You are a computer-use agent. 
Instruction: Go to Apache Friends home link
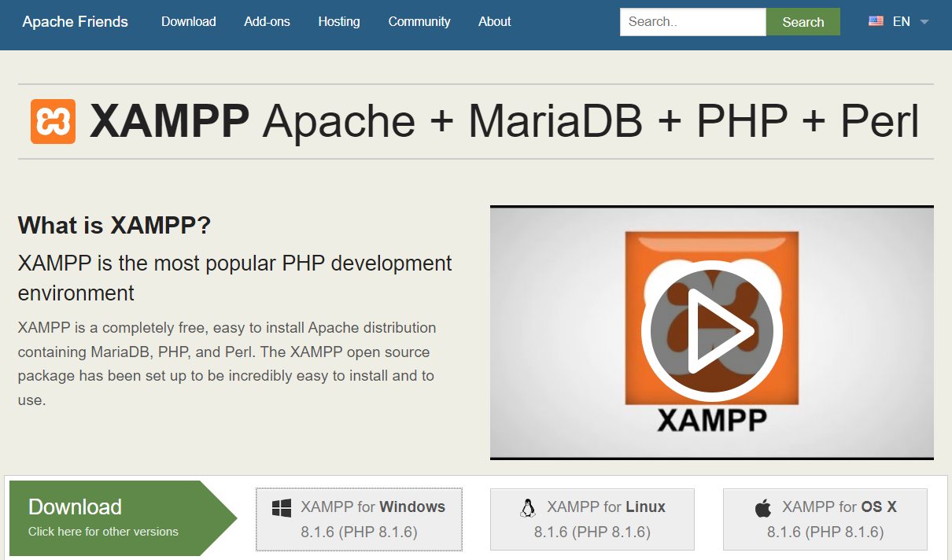tap(76, 22)
